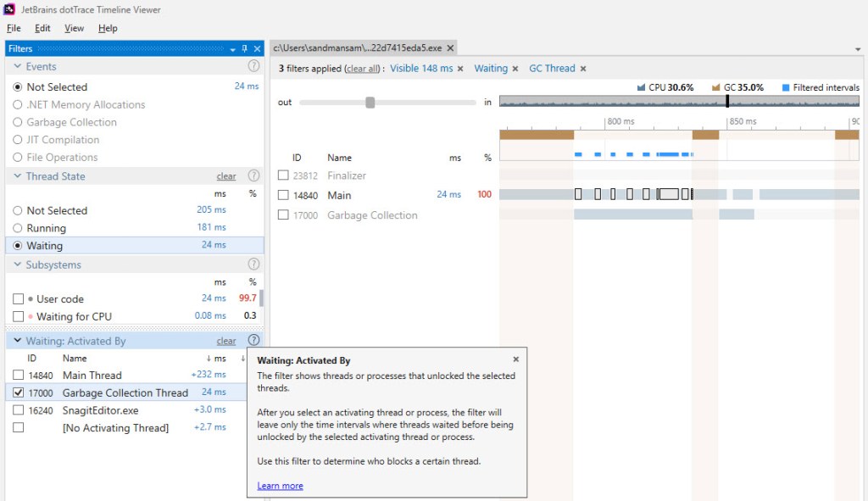Viewport: 868px width, 501px height.
Task: Remove the Waiting filter chip
Action: point(515,69)
